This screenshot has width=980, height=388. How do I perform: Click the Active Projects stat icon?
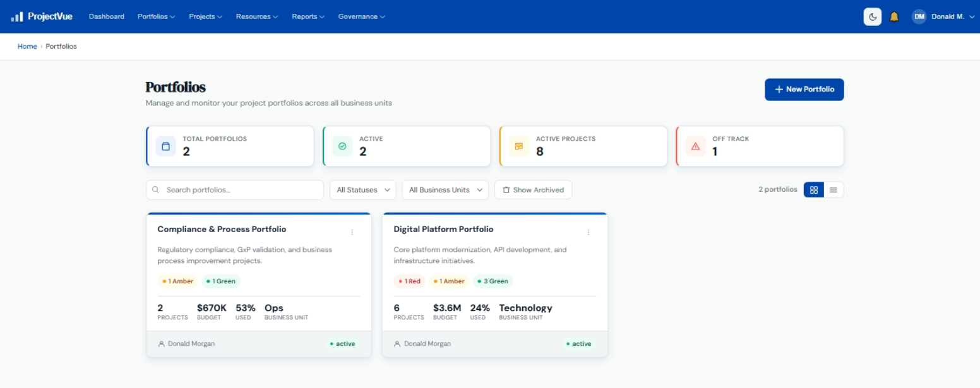[x=519, y=146]
